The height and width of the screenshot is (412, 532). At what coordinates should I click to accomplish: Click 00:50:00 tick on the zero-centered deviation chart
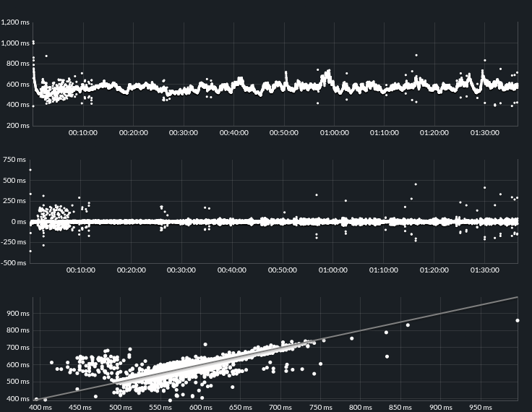coord(283,270)
